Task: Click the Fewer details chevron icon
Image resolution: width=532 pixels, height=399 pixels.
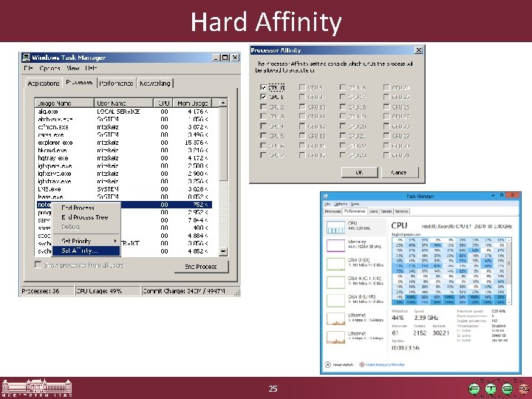Action: [328, 365]
